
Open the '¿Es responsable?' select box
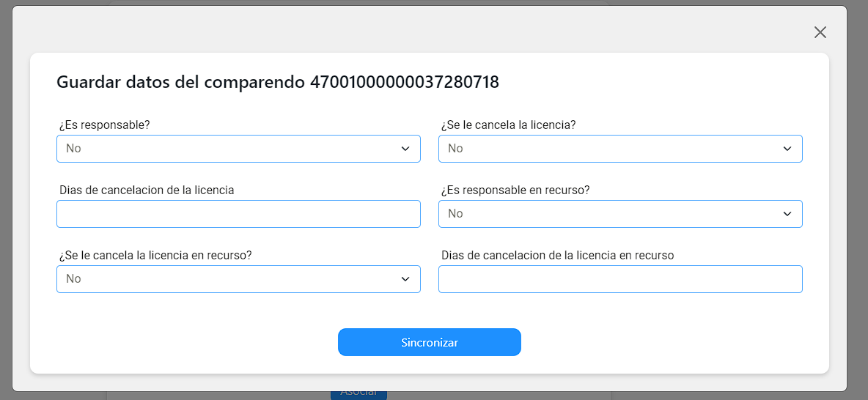pyautogui.click(x=238, y=149)
